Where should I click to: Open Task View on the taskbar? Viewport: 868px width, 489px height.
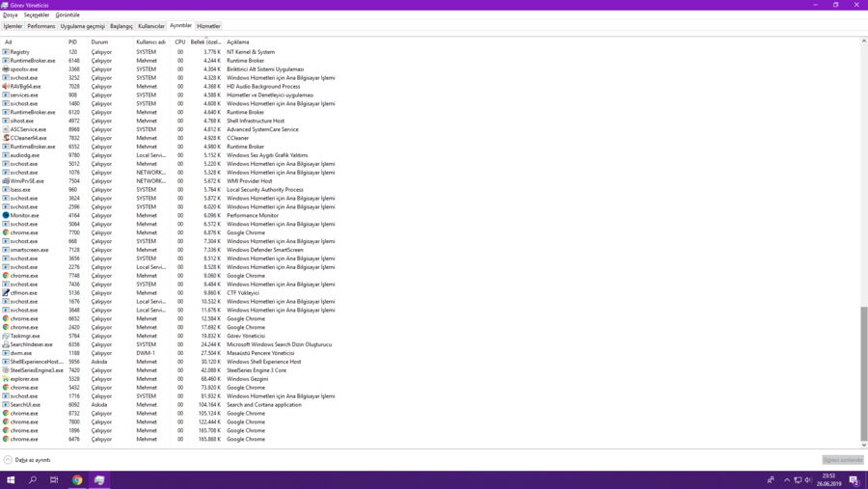54,479
